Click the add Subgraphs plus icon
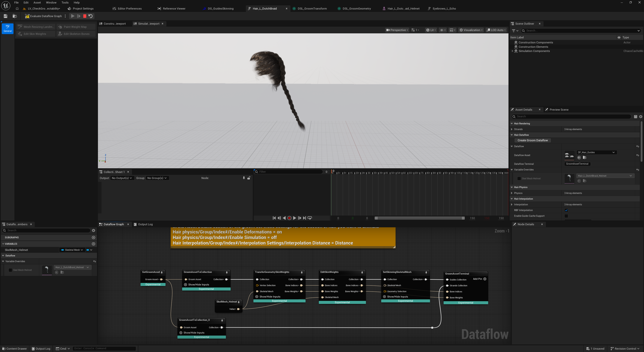The width and height of the screenshot is (644, 352). pyautogui.click(x=94, y=237)
